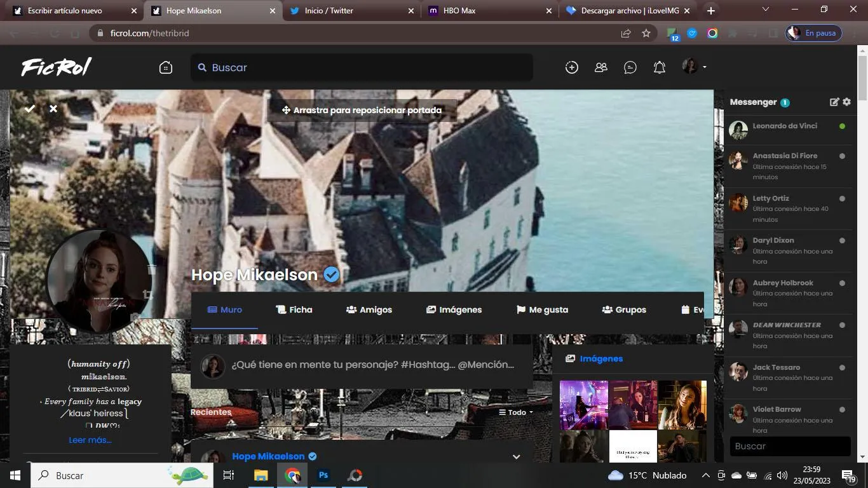Open chat with Aubrey Holbrook
The width and height of the screenshot is (868, 488).
[x=789, y=294]
